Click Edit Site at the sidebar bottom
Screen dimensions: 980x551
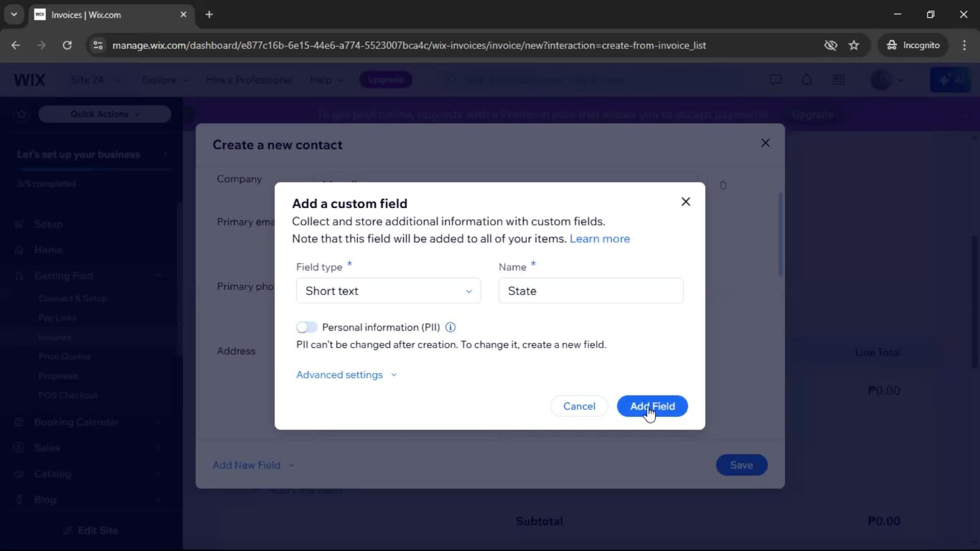tap(91, 530)
